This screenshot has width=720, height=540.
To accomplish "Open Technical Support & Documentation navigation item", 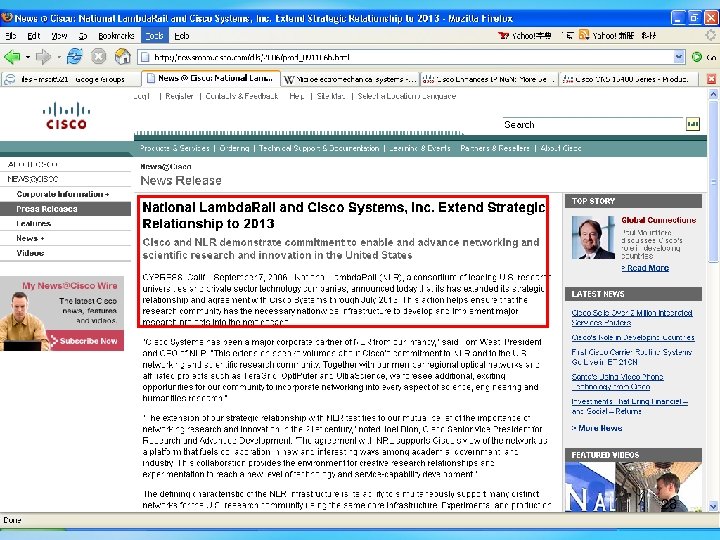I will click(x=319, y=148).
